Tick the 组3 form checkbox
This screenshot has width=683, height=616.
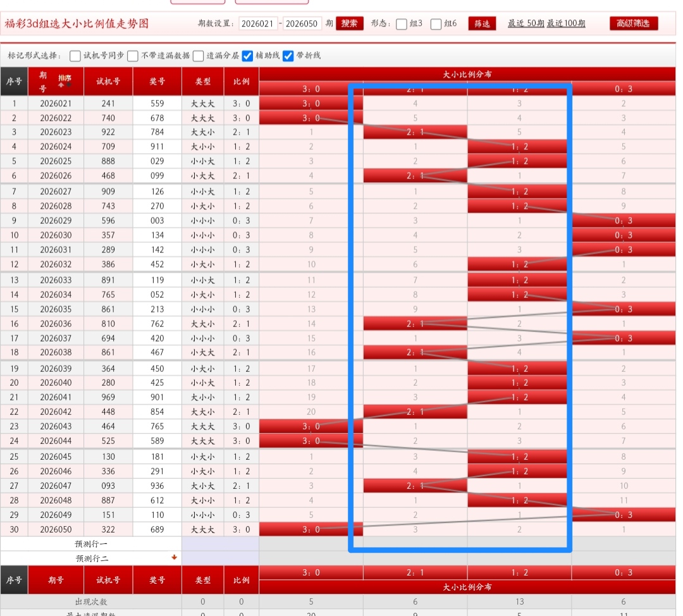click(x=402, y=24)
